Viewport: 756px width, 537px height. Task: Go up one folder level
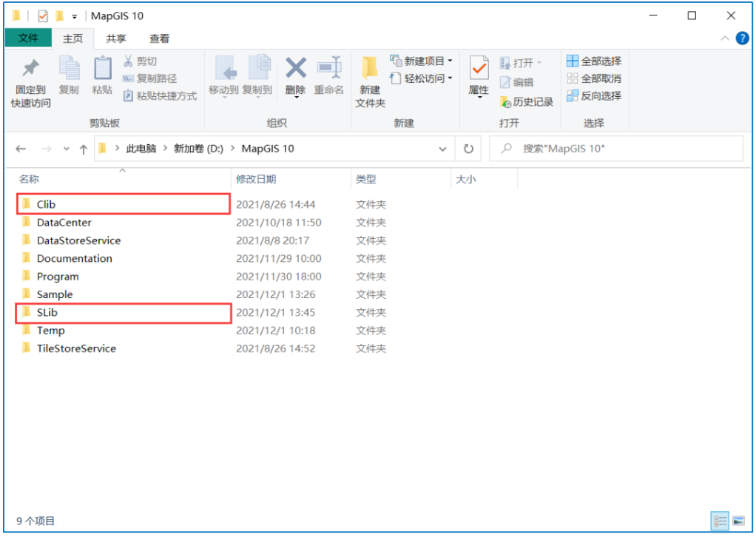click(84, 149)
